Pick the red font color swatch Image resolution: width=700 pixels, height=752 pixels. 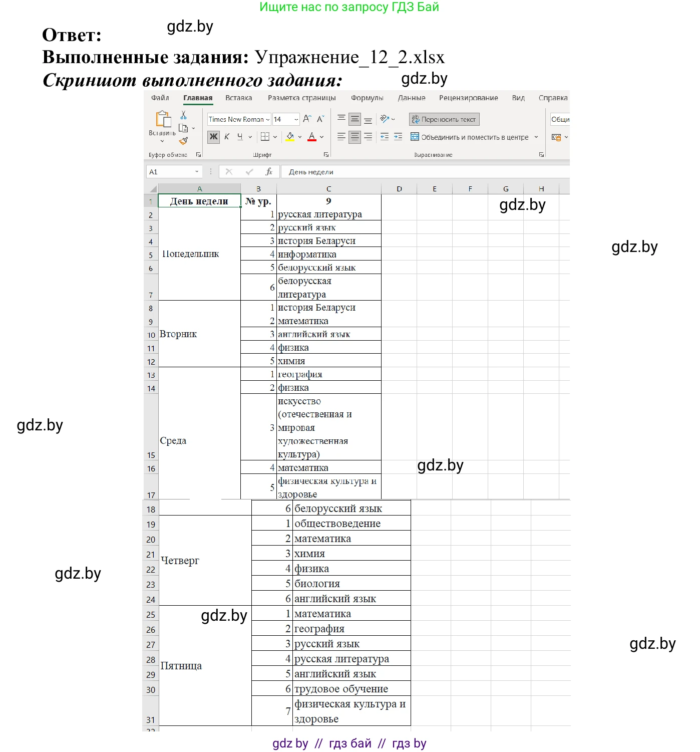coord(311,137)
